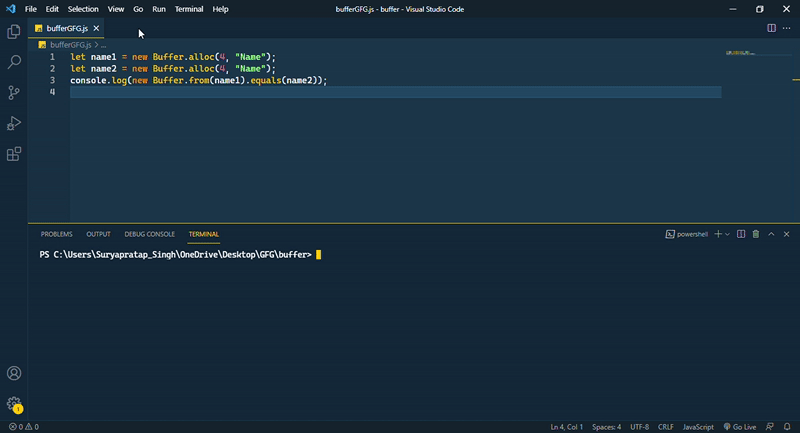Open the Explorer view in activity bar
Viewport: 800px width, 433px height.
tap(14, 32)
